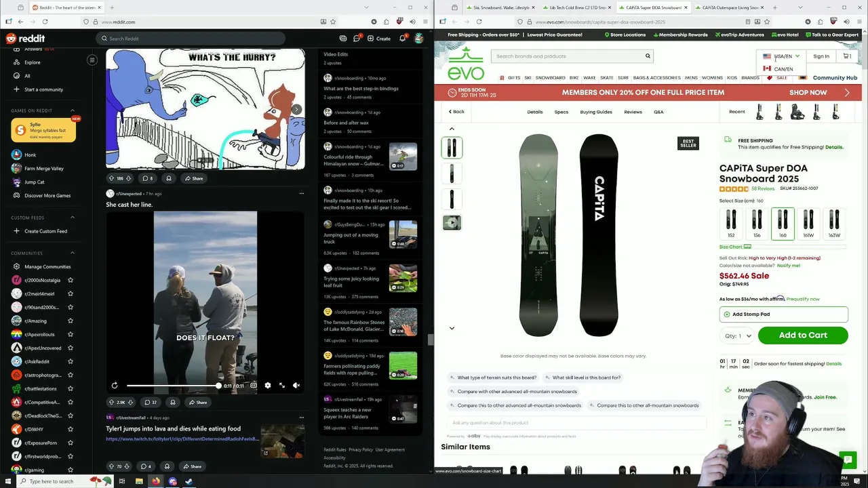
Task: Open Privacy Policy link in Reddit footer
Action: tap(361, 449)
